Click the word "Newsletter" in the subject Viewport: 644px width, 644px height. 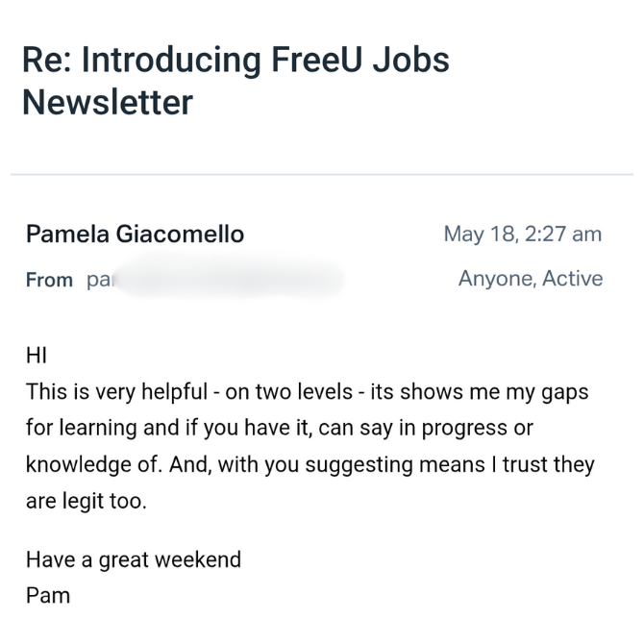click(x=107, y=102)
